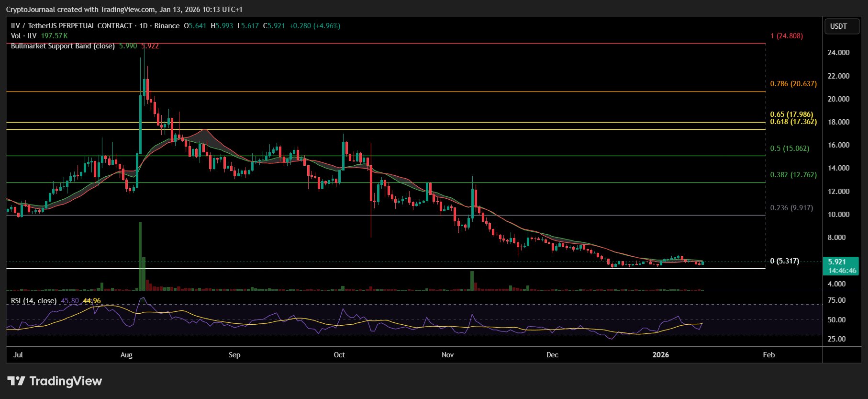The width and height of the screenshot is (868, 399).
Task: Click the 75.00 level on RSI scale
Action: click(x=836, y=300)
